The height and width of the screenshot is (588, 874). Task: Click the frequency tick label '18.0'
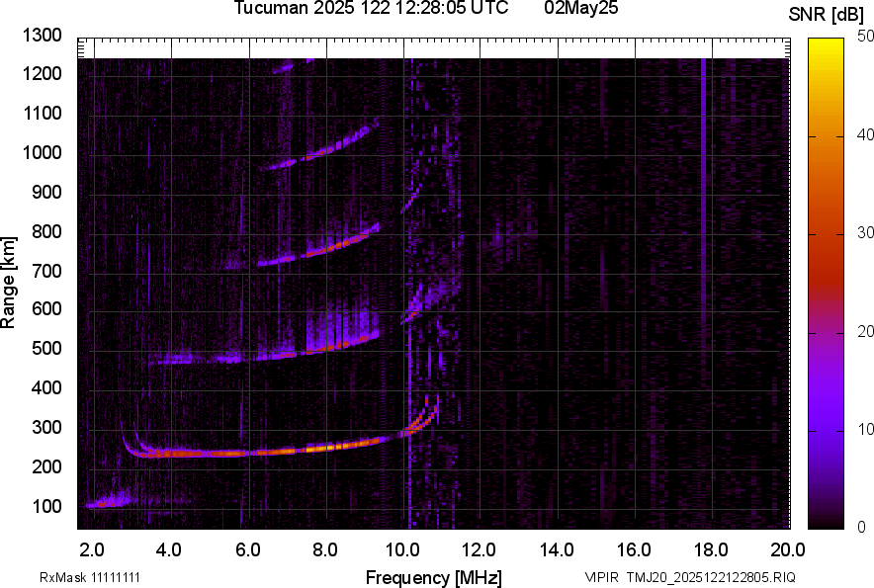711,550
